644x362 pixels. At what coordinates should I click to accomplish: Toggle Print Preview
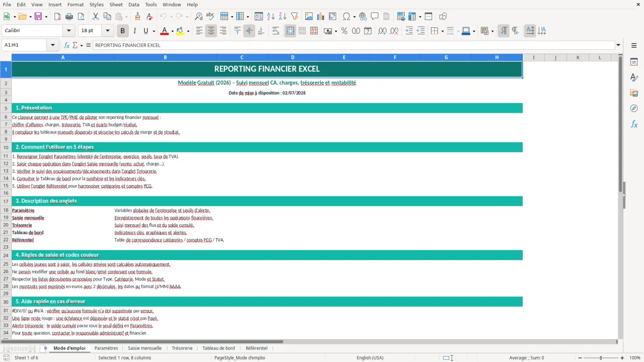[x=81, y=17]
